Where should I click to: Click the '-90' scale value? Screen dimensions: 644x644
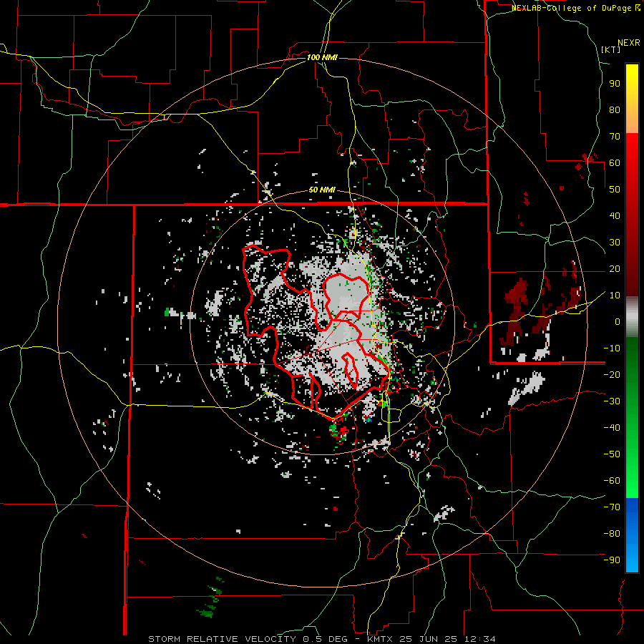[x=612, y=560]
